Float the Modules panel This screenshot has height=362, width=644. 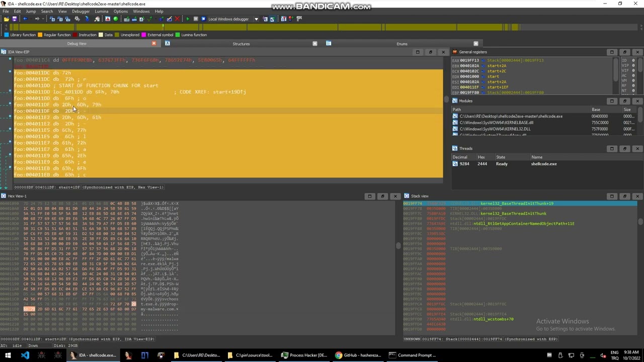[x=624, y=101]
